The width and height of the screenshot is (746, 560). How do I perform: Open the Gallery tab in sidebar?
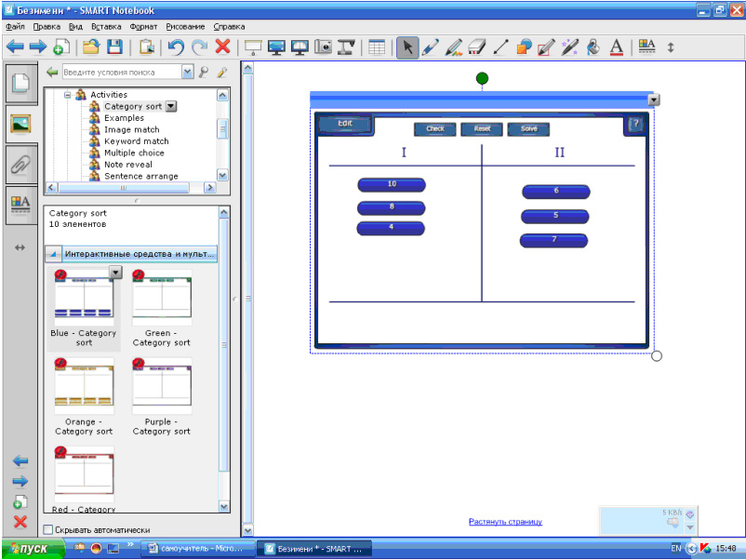coord(20,124)
